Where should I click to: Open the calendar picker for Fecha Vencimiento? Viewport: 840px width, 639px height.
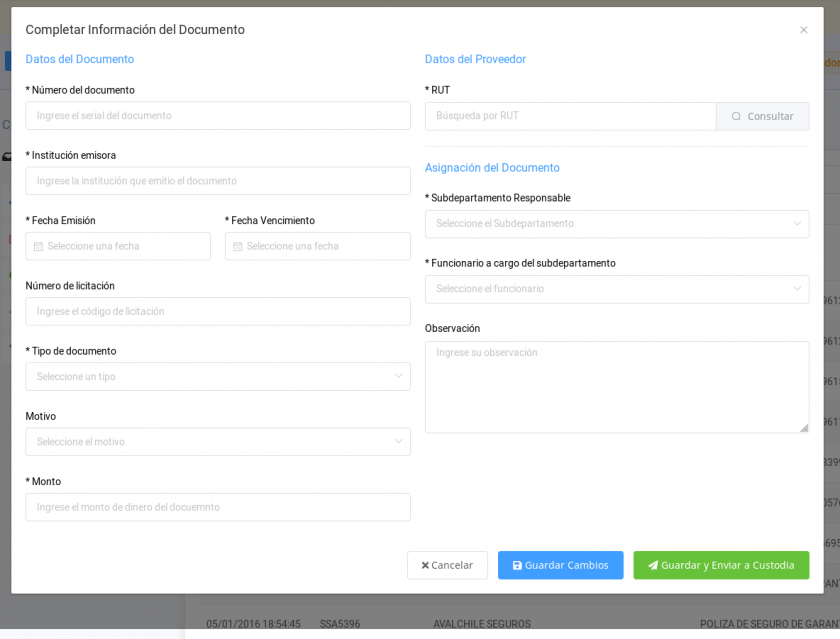238,246
